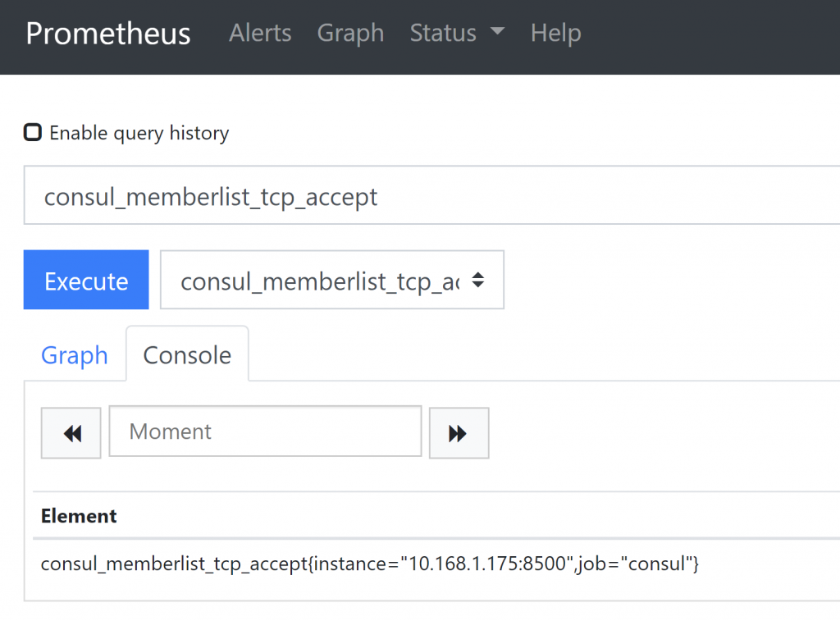
Task: Step back in time with rewind icon
Action: tap(71, 433)
